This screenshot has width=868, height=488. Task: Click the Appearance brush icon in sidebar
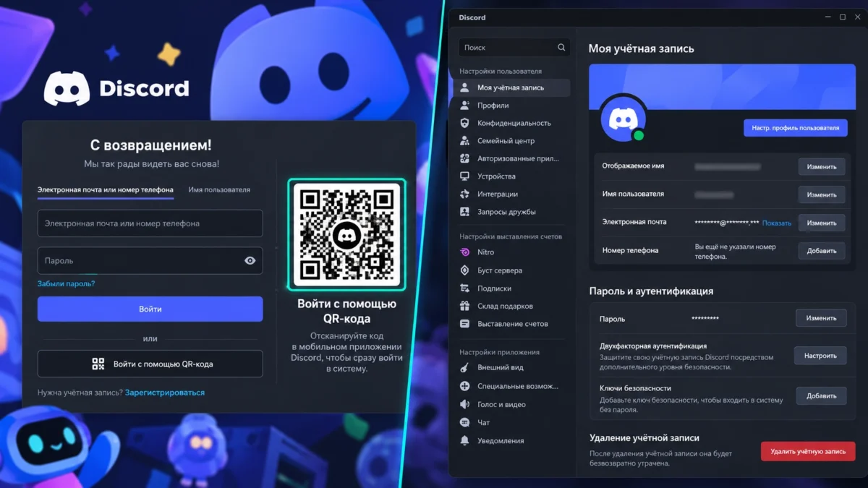coord(464,367)
